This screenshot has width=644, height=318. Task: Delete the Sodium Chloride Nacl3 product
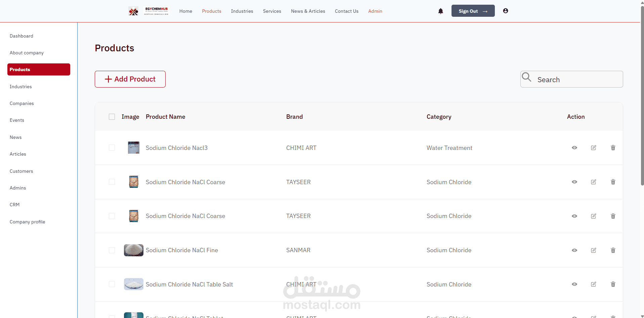click(x=613, y=148)
